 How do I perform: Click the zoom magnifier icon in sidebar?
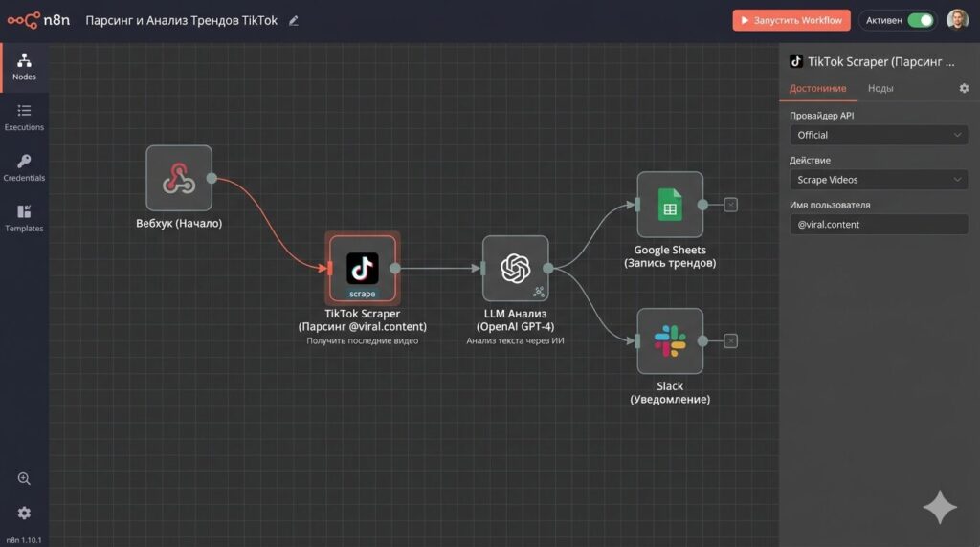(x=24, y=479)
